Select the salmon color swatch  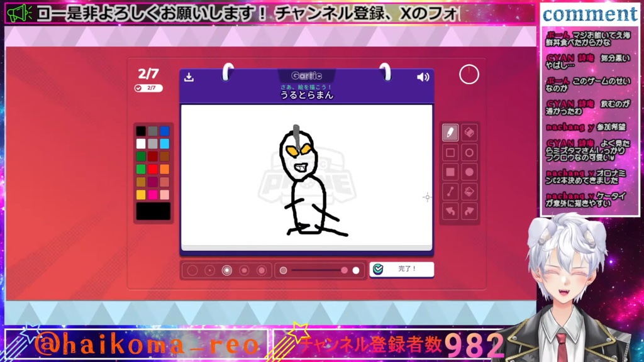pyautogui.click(x=165, y=182)
